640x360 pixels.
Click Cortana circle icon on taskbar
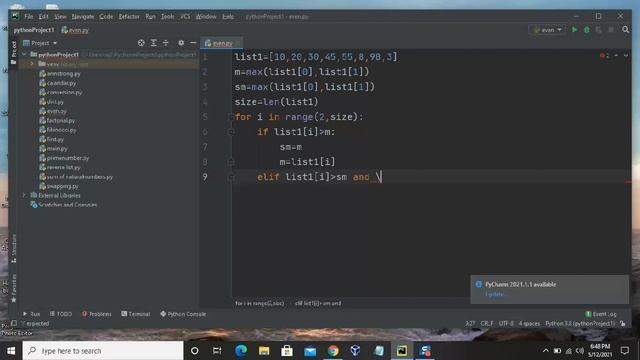195,351
